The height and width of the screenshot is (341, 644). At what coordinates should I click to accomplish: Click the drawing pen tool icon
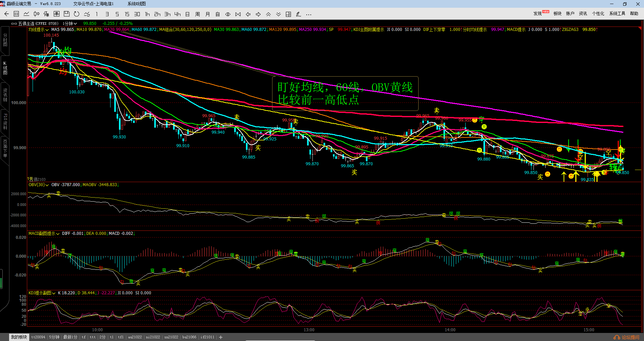tap(298, 14)
